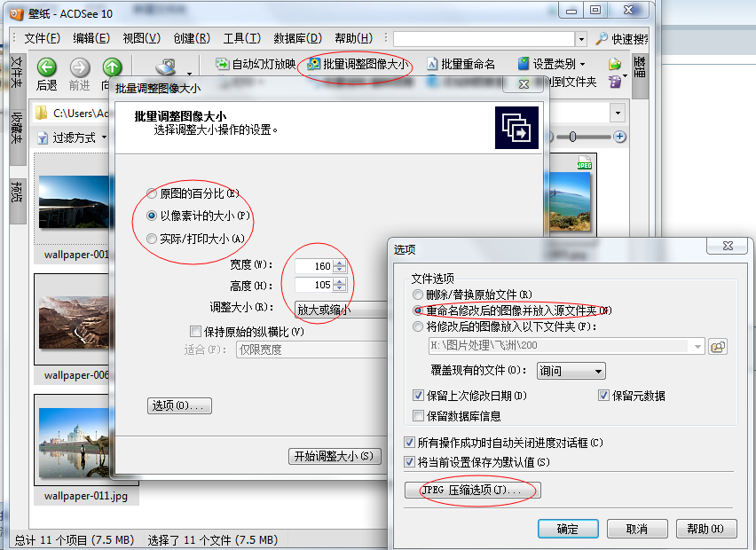This screenshot has width=756, height=550.
Task: Click the green 后退 back arrow
Action: pyautogui.click(x=47, y=68)
